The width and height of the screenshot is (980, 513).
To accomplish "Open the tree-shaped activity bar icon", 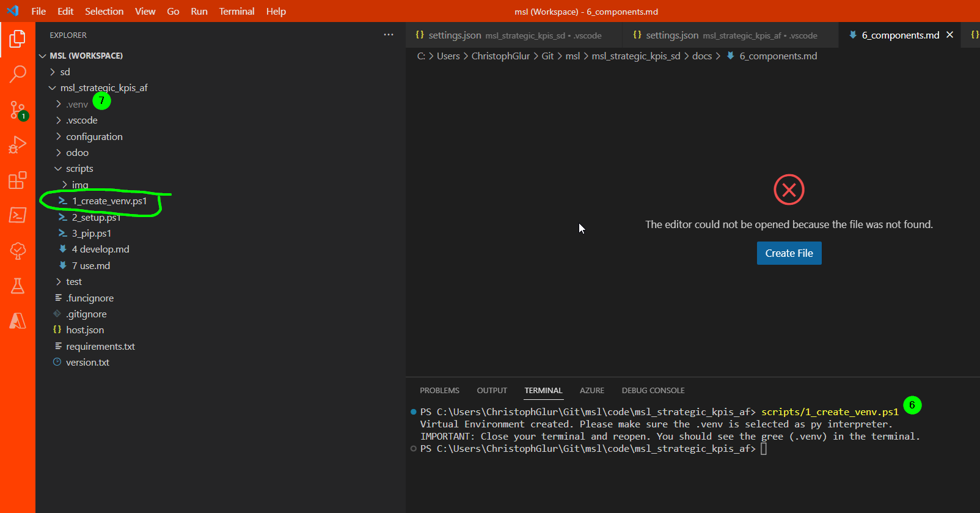I will pos(18,250).
